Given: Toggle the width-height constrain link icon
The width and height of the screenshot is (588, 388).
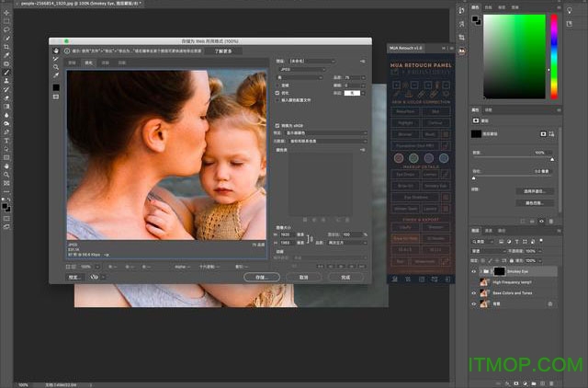Looking at the screenshot, I should click(310, 239).
